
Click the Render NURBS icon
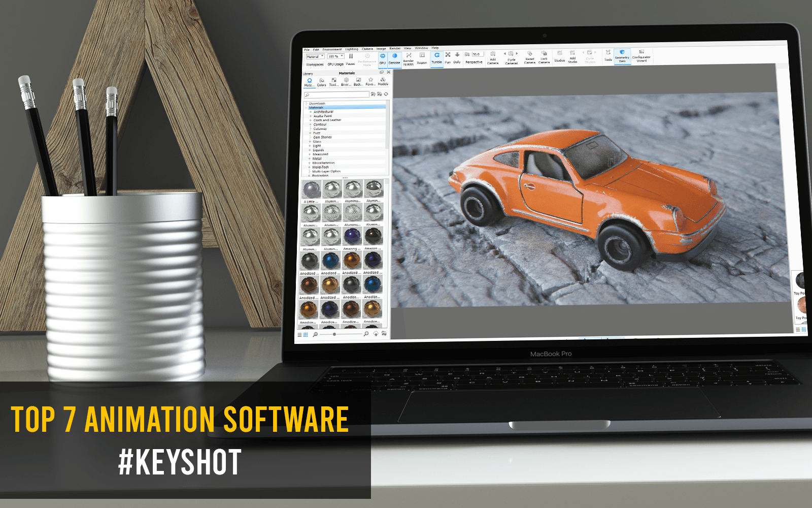click(409, 59)
